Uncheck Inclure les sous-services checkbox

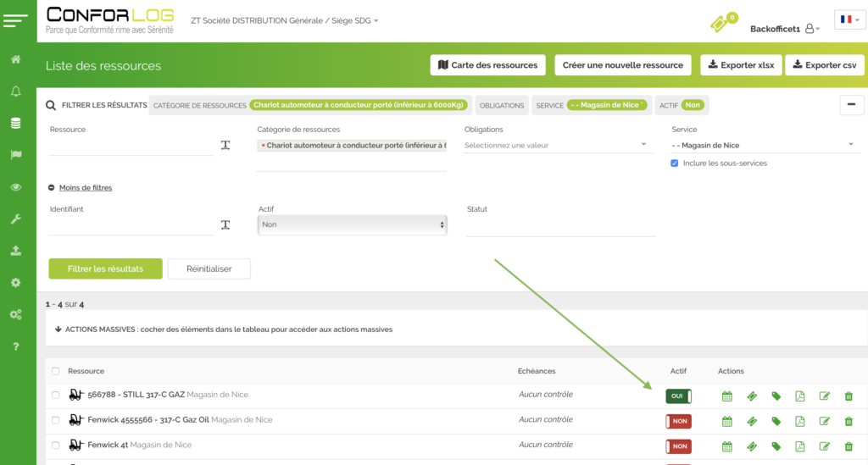click(675, 163)
